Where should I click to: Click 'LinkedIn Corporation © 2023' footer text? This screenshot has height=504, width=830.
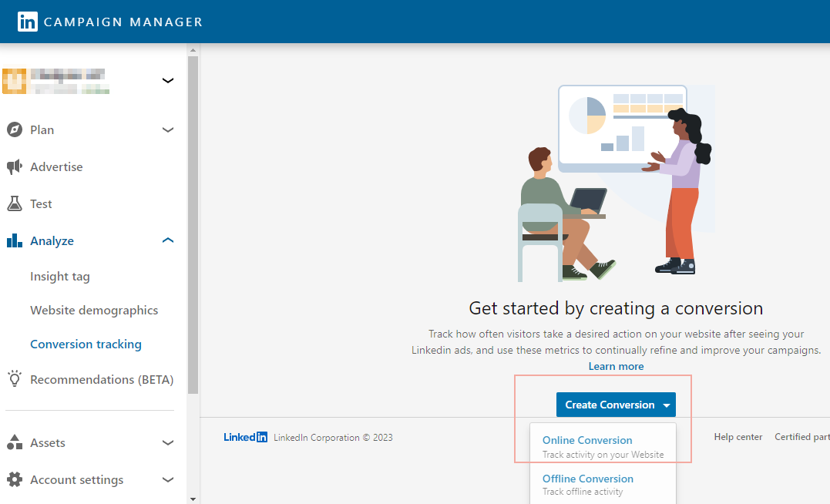click(x=333, y=437)
